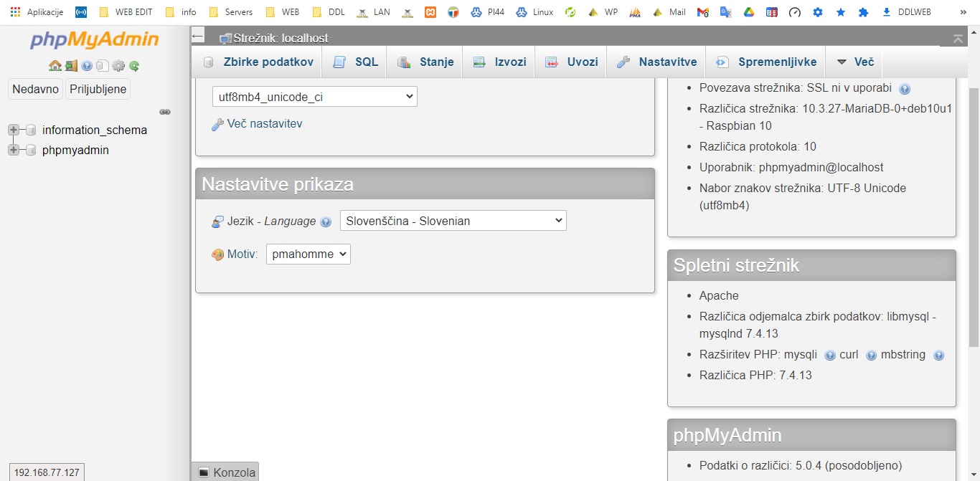
Task: Expand phpmyadmin database tree node
Action: pyautogui.click(x=13, y=151)
